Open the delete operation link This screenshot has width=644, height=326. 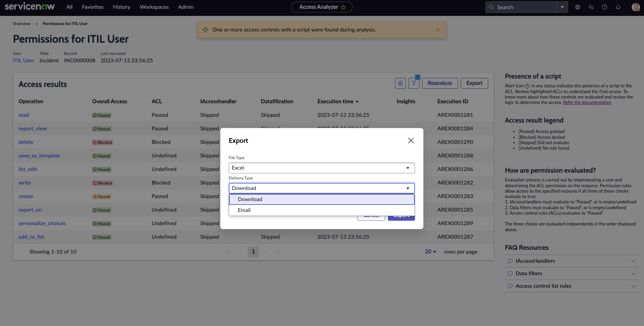[x=26, y=142]
